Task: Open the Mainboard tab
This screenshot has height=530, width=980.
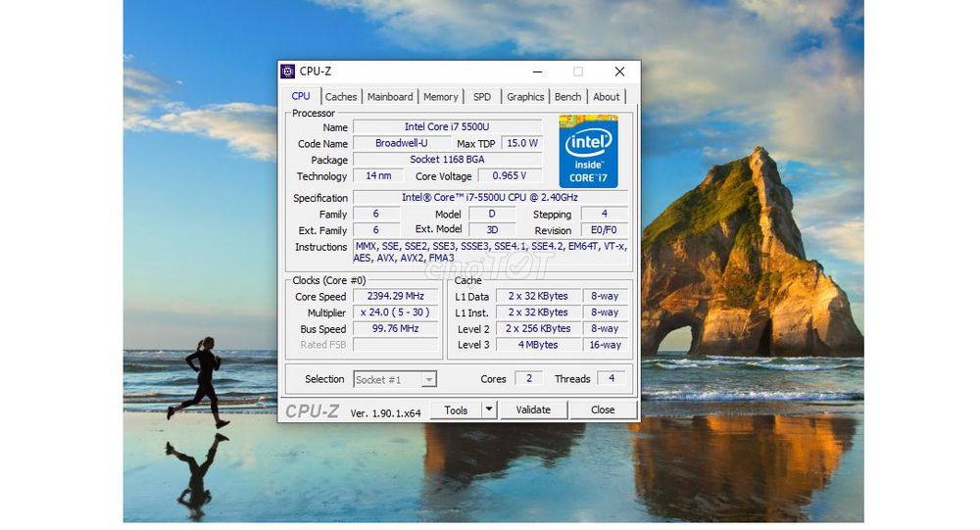Action: click(390, 97)
